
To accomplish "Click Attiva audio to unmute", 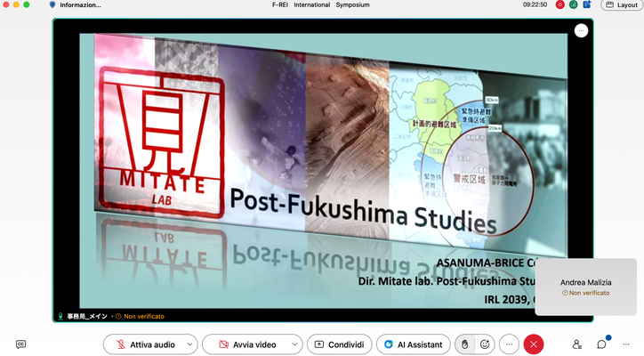I will click(x=145, y=344).
